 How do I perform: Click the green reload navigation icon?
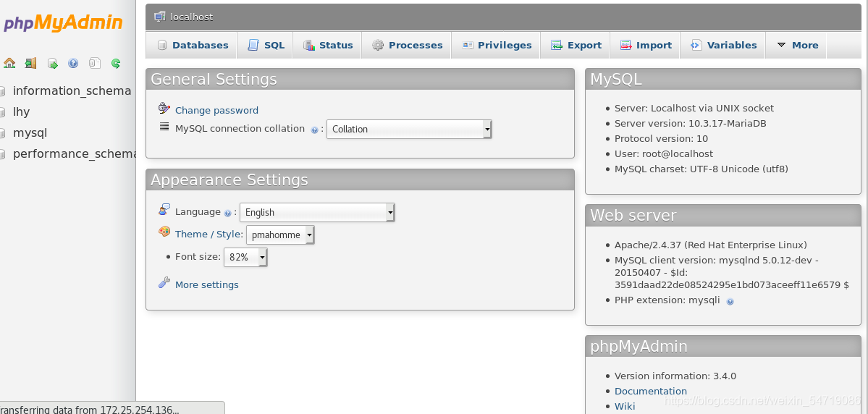[x=116, y=63]
